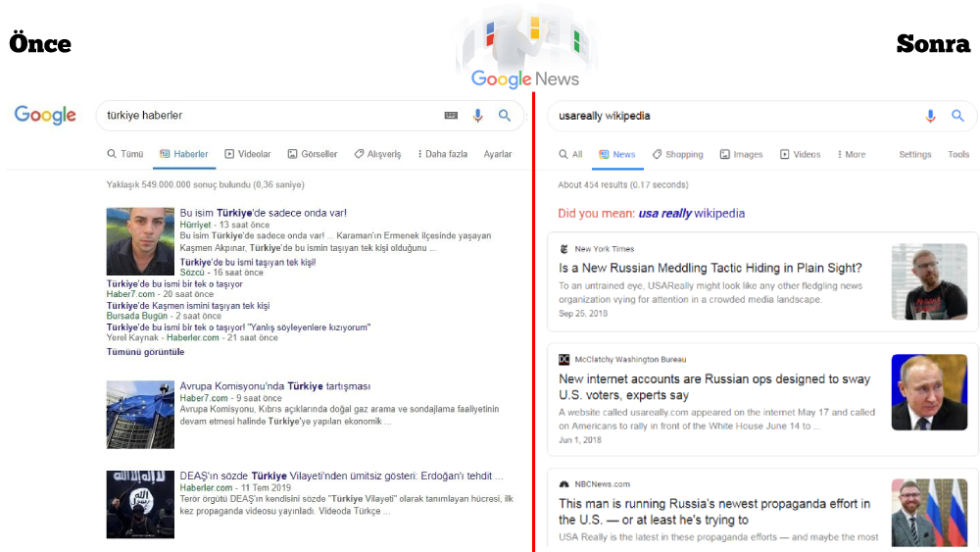Click the man's portrait thumbnail for Hürriyet story
The width and height of the screenshot is (980, 552).
pos(140,241)
